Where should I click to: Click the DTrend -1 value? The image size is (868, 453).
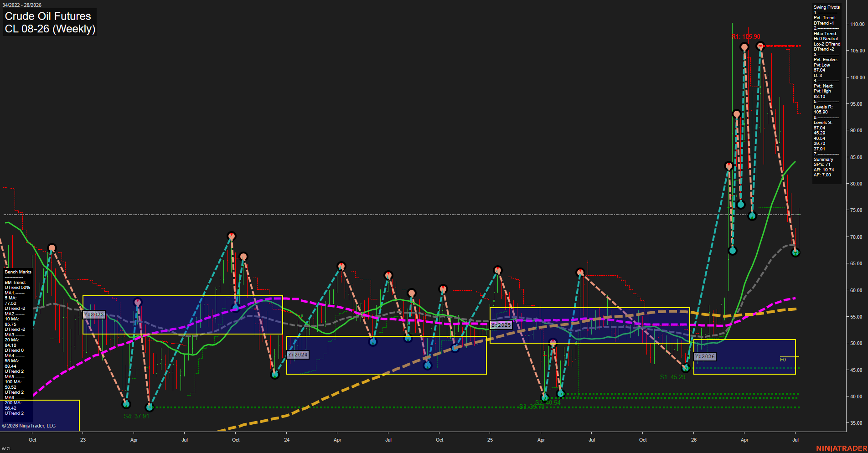(824, 23)
